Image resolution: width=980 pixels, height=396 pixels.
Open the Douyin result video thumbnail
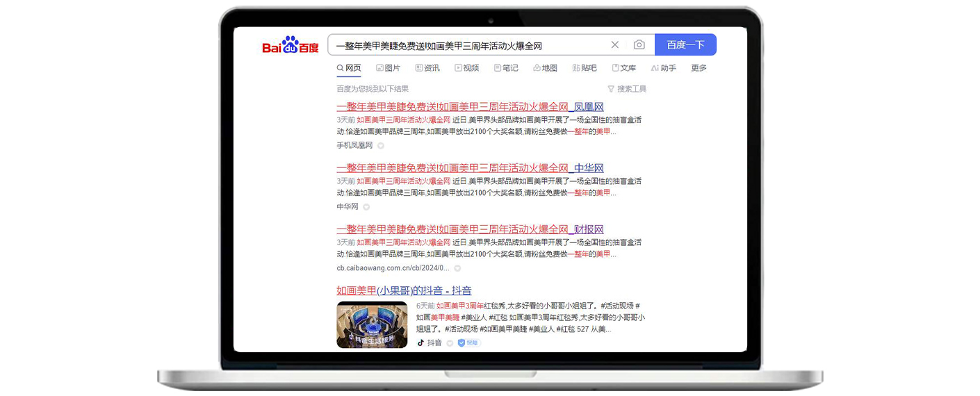[372, 324]
